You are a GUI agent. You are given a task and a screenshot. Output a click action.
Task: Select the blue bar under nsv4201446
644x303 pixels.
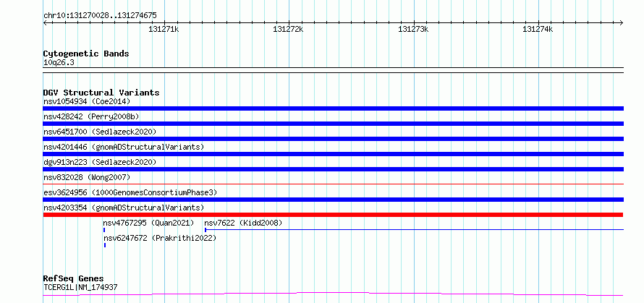click(333, 154)
